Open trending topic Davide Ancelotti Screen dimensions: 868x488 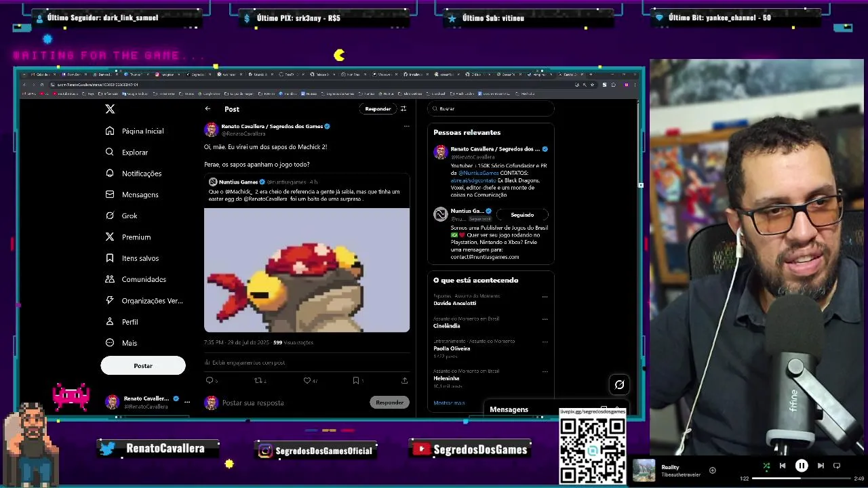pos(455,303)
